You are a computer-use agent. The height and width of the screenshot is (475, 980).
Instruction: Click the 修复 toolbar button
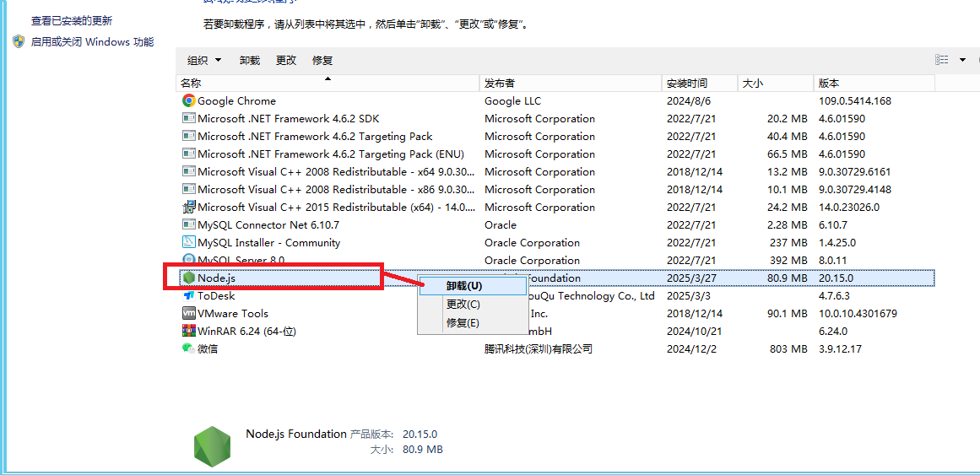322,61
